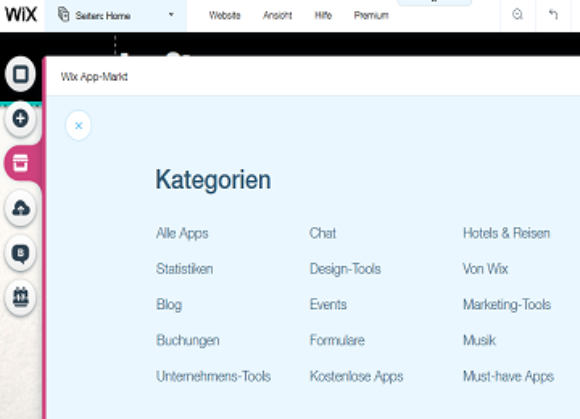
Task: Select the Hotels & Reisen category
Action: tap(506, 233)
